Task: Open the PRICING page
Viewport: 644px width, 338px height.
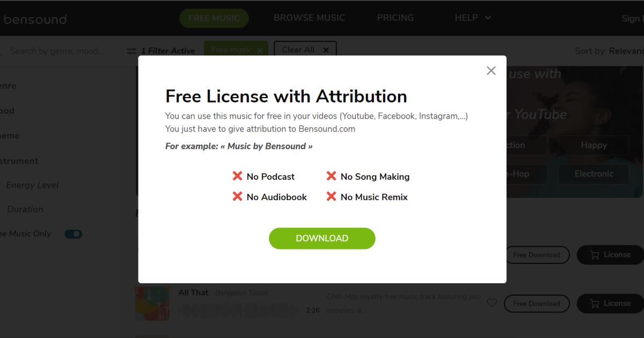Action: pos(395,18)
